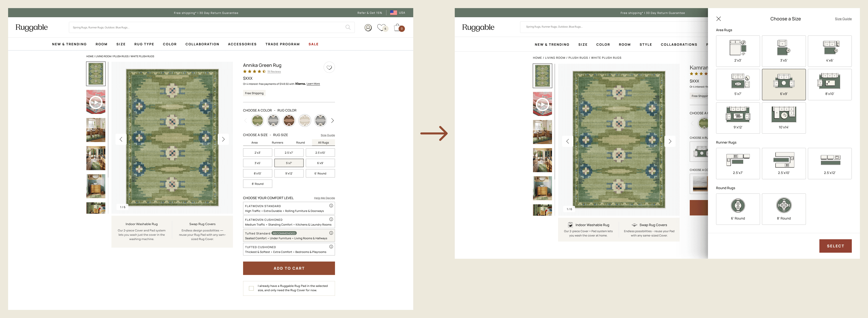The height and width of the screenshot is (318, 868).
Task: Switch to the Round size tab
Action: (300, 143)
